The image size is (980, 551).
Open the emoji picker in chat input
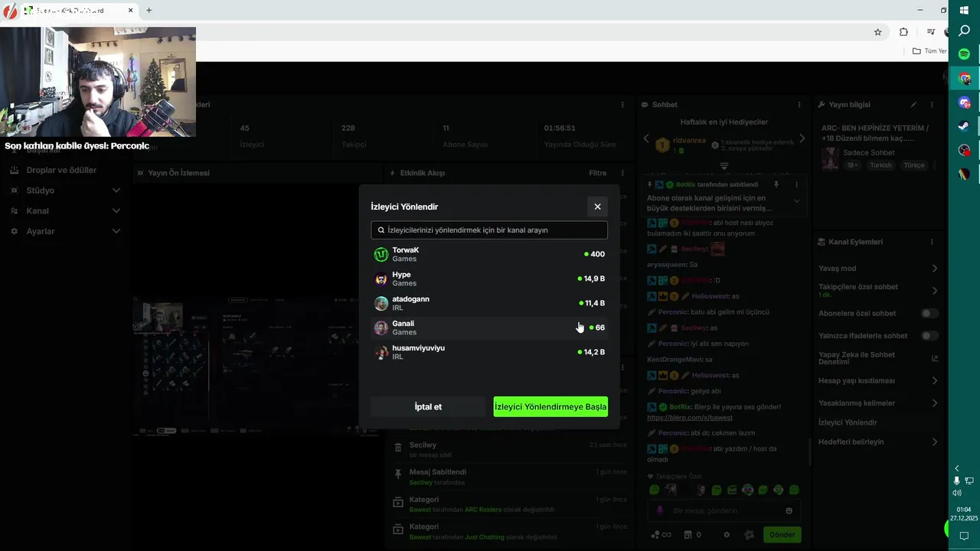point(789,511)
